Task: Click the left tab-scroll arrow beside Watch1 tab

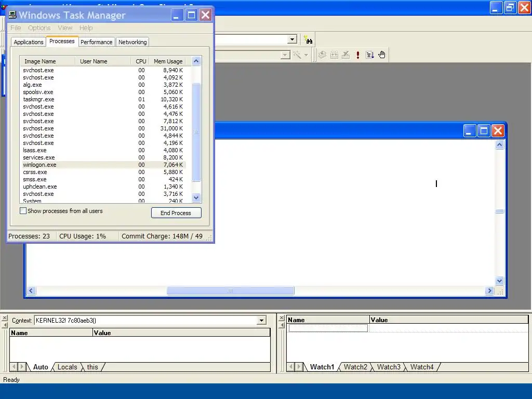Action: [291, 367]
